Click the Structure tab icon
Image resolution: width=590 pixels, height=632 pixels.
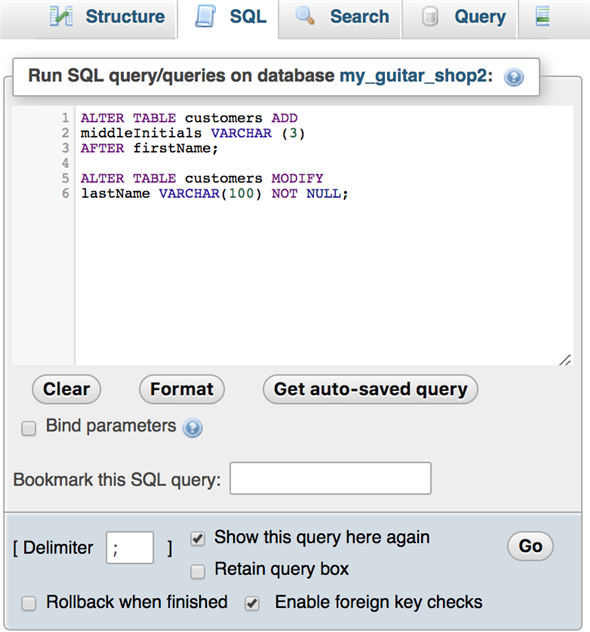[61, 17]
